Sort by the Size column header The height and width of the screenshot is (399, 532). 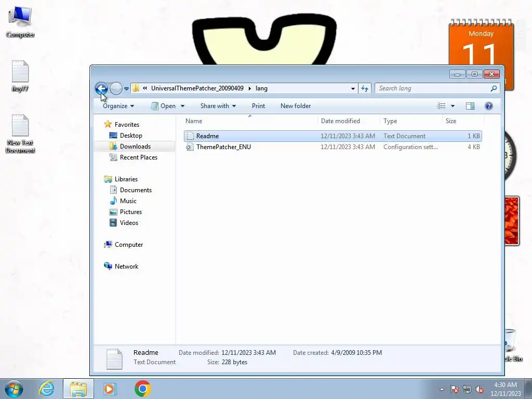463,121
